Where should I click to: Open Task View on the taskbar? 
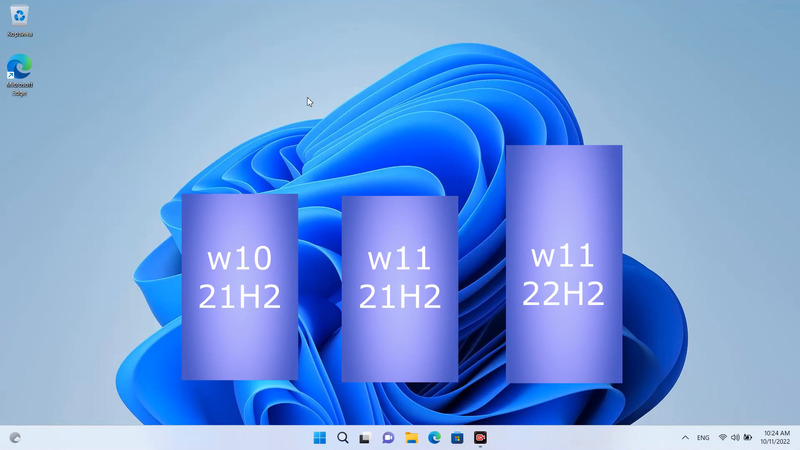click(x=365, y=438)
